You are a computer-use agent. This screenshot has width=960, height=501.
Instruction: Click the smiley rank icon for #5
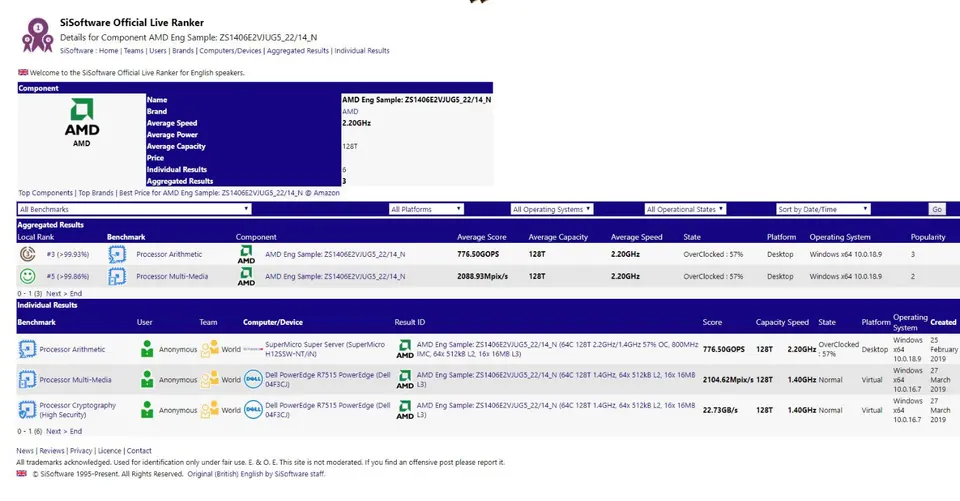coord(27,275)
